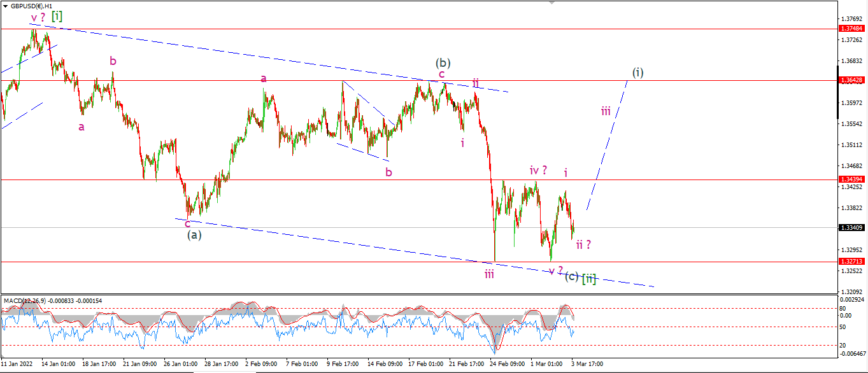Screen dimensions: 868x373
Task: Select the gray (a) wave label
Action: (194, 235)
